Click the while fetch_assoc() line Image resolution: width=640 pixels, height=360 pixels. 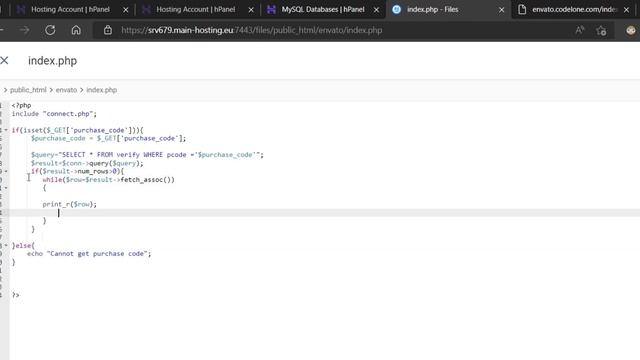(109, 180)
